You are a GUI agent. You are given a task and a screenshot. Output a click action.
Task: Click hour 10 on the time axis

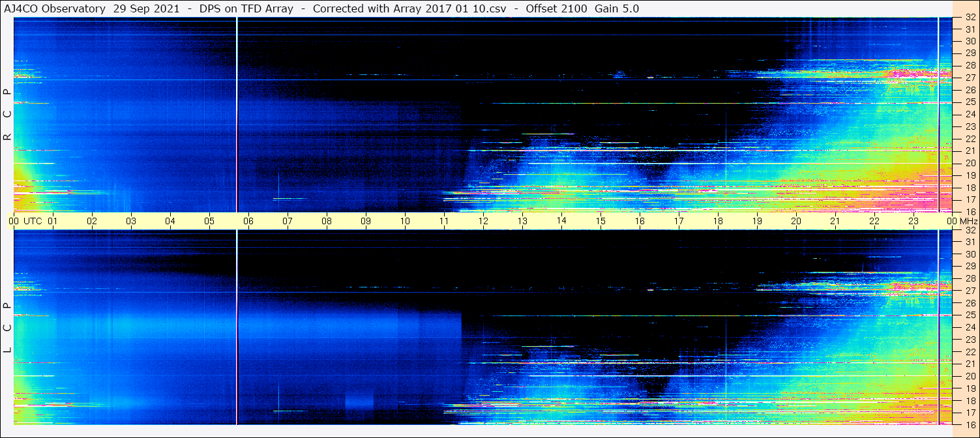pos(405,221)
